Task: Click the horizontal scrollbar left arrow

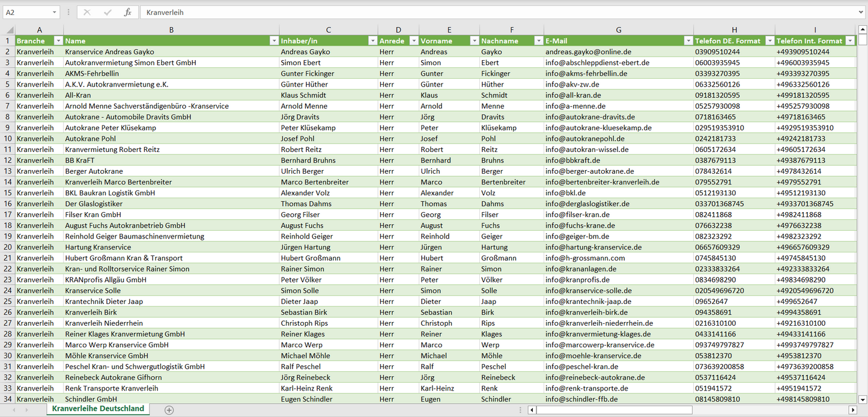Action: coord(532,410)
